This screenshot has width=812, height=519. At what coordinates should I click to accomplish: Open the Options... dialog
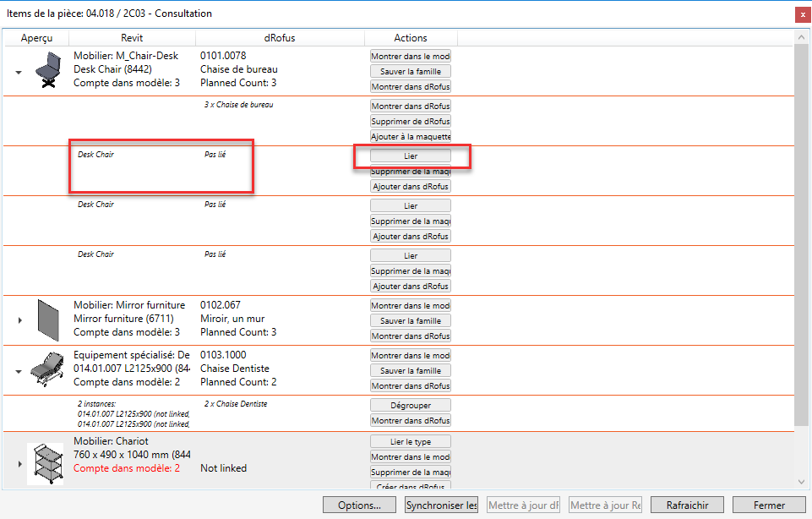click(359, 505)
